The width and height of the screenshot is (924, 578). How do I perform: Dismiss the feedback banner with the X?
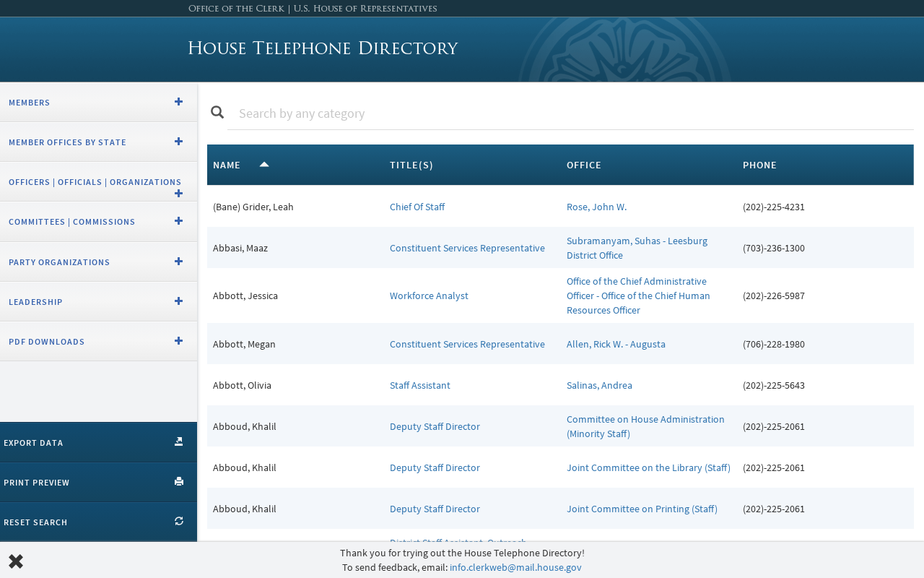16,561
